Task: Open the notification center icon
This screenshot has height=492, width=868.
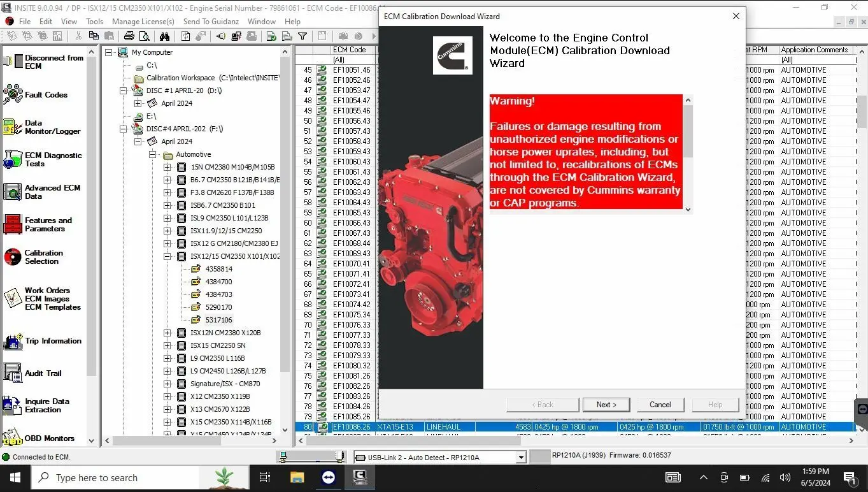Action: [850, 477]
